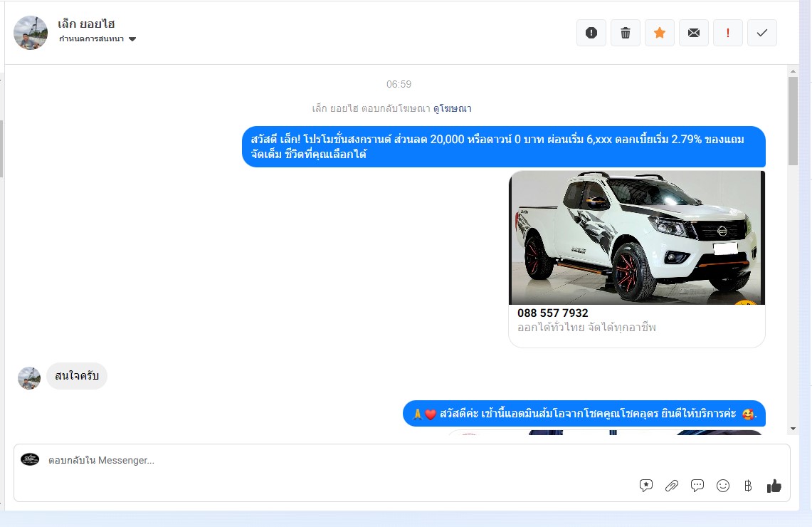812x527 pixels.
Task: Expand the กำหนดการสนทนา dropdown arrow
Action: (132, 39)
